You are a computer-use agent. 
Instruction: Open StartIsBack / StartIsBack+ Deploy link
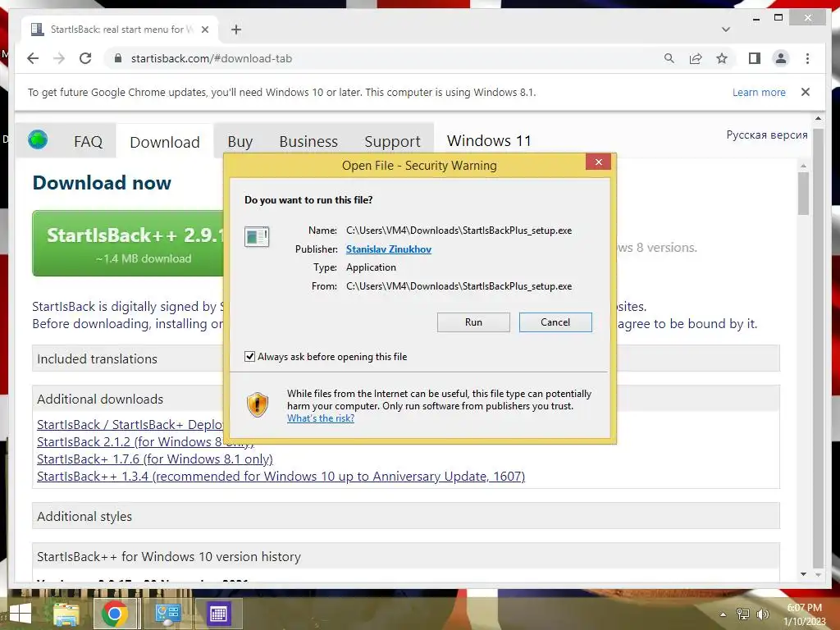[130, 424]
